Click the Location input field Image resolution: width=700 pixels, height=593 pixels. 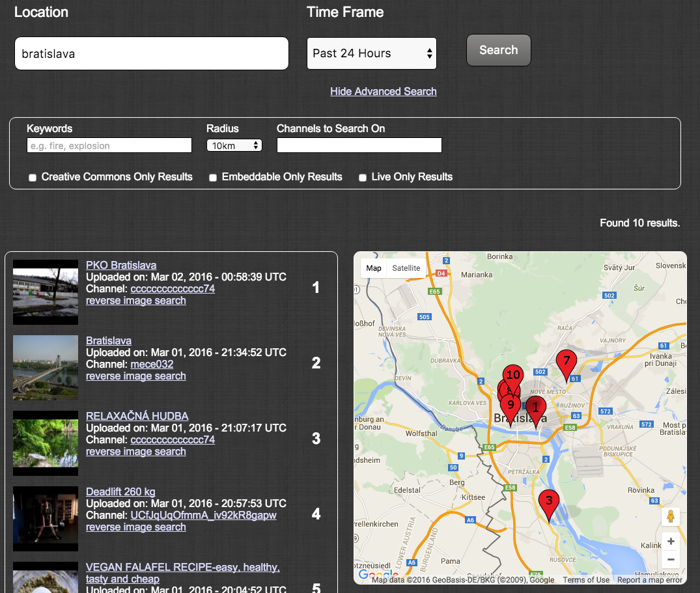pyautogui.click(x=151, y=53)
